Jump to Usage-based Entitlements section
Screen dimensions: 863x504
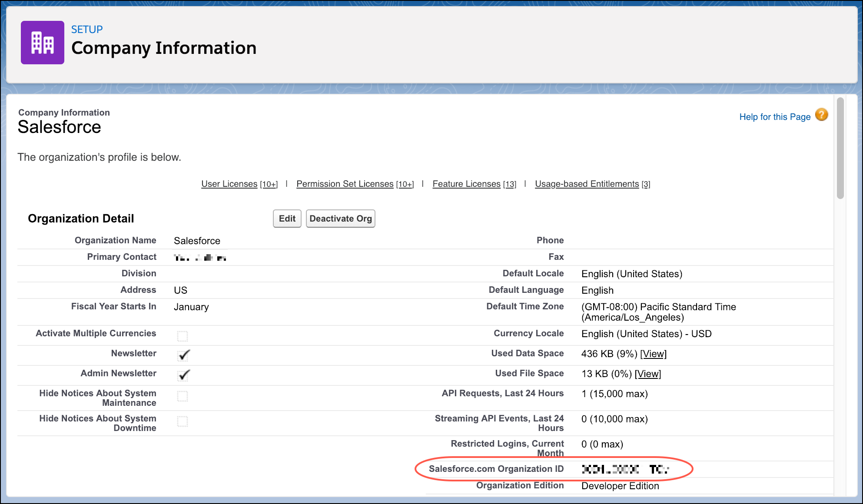coord(587,184)
